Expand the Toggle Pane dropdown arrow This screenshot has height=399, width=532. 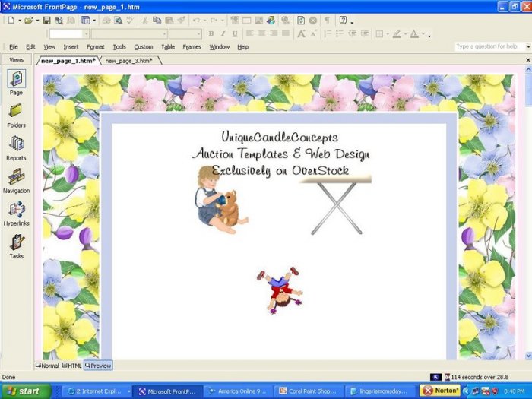94,21
